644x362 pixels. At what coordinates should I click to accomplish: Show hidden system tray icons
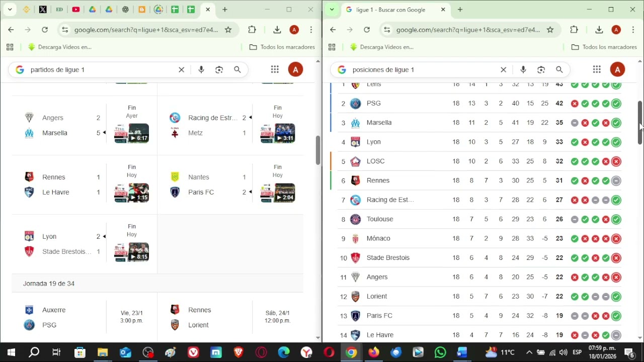tap(529, 352)
